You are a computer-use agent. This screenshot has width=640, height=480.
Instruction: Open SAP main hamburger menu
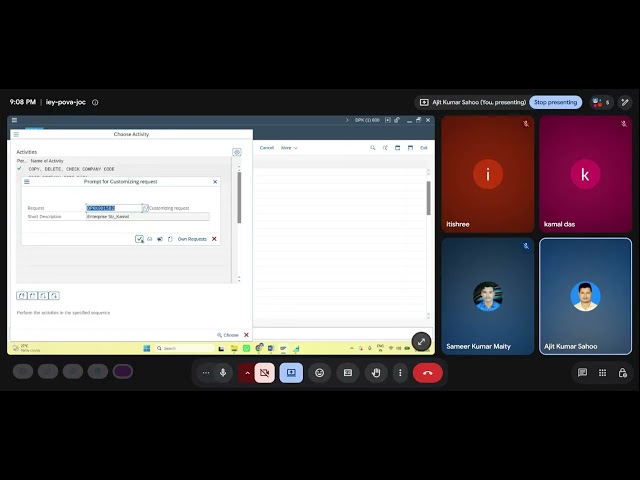[x=14, y=120]
